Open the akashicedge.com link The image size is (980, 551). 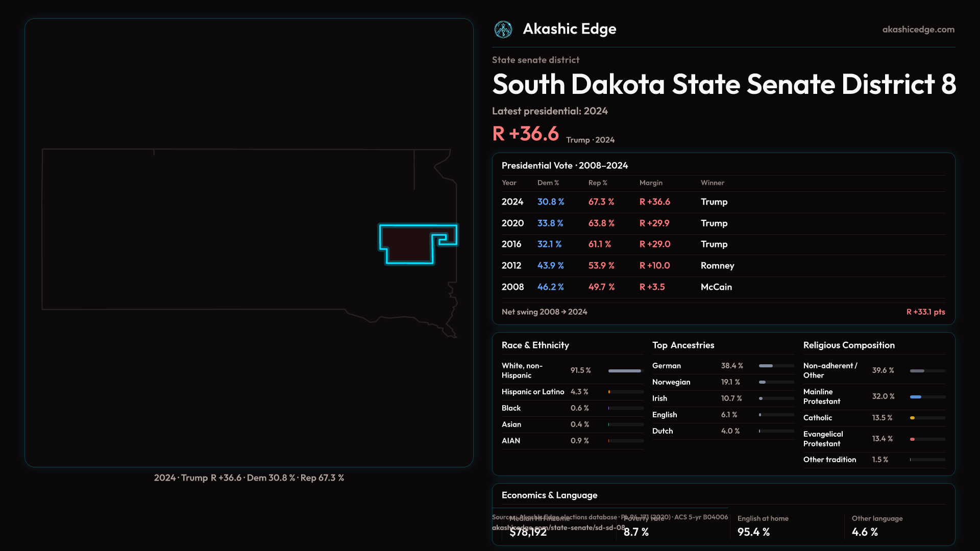918,30
